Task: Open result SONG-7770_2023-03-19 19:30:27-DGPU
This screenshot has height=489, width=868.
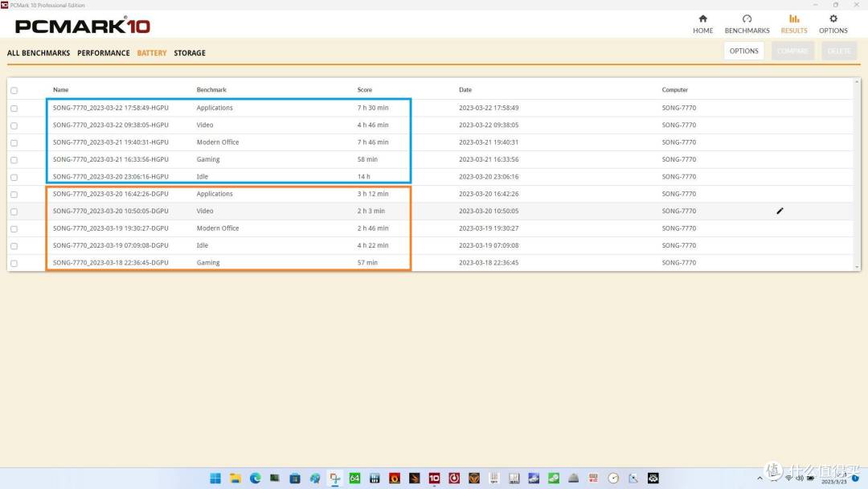Action: 111,228
